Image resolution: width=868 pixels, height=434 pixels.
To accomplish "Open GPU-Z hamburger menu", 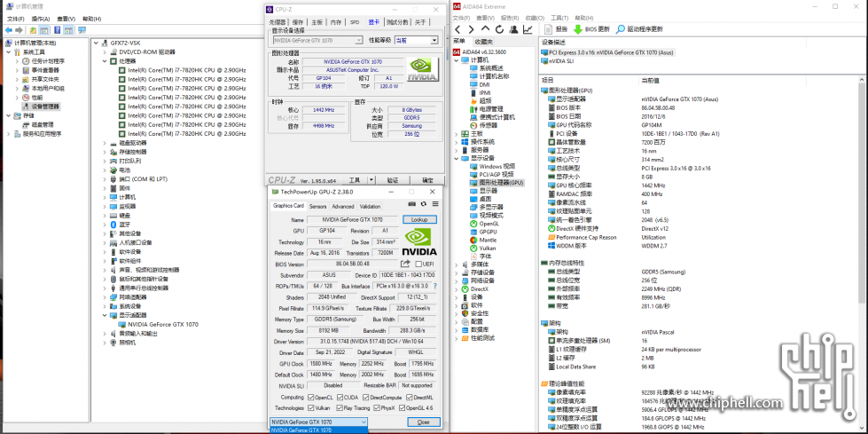I will click(x=435, y=204).
